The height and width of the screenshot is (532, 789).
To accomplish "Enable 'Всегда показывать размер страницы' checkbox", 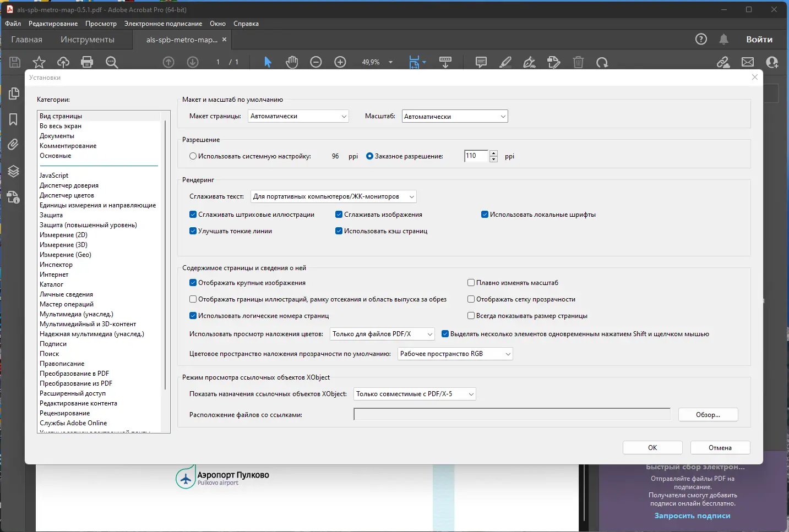I will coord(471,316).
